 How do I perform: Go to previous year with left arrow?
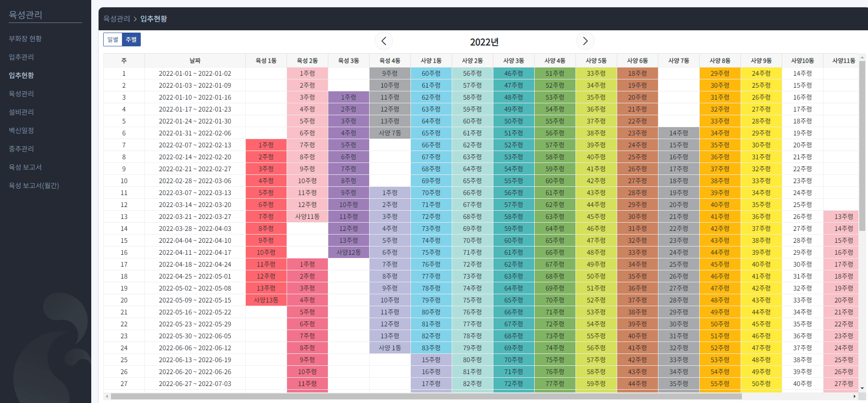384,41
